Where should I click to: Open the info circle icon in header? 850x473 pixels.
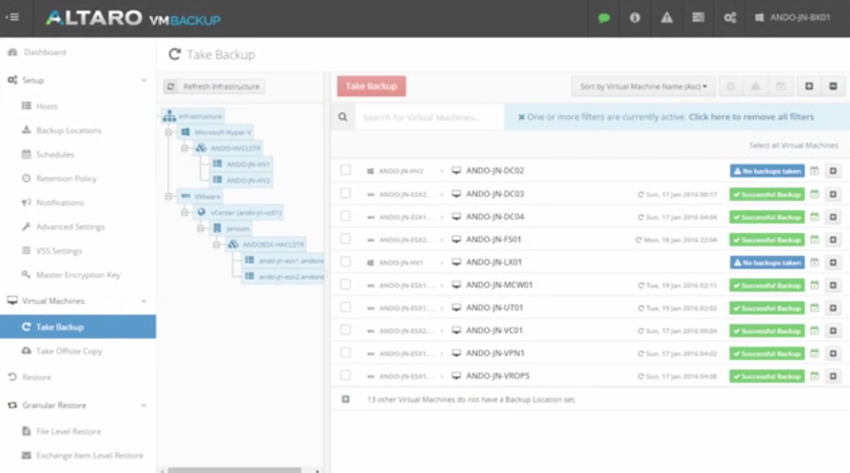635,18
